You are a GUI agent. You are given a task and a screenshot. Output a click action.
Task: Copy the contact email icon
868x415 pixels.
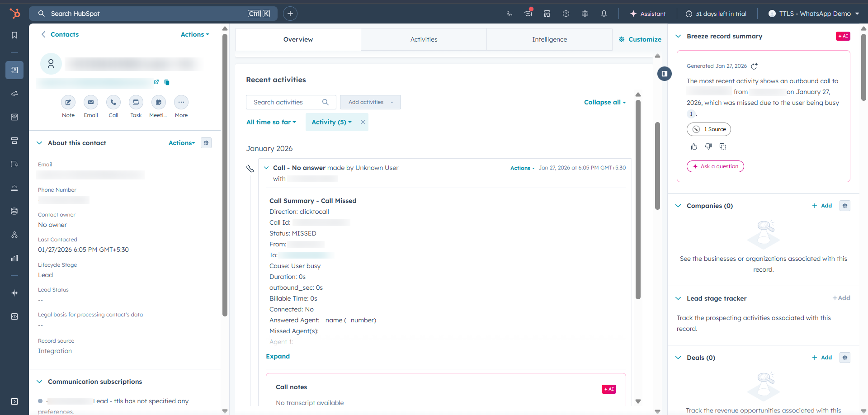click(167, 82)
